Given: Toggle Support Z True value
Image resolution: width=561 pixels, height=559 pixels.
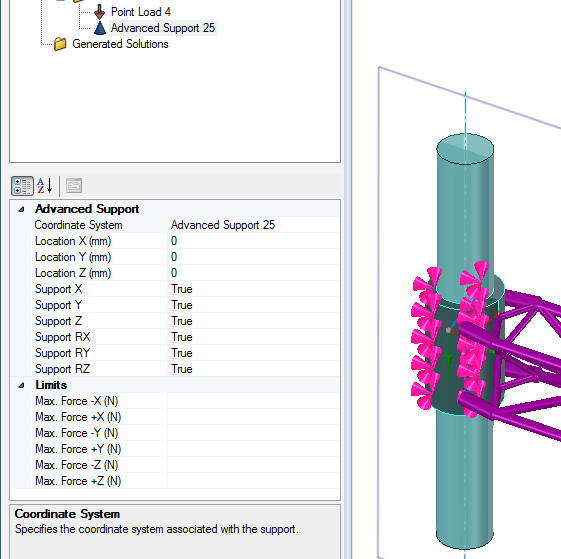Looking at the screenshot, I should 253,321.
